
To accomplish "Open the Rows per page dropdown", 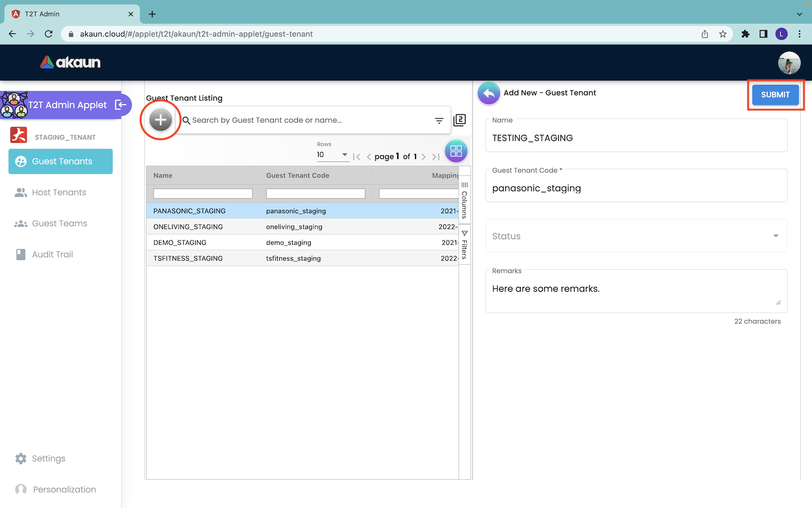I will coord(333,155).
